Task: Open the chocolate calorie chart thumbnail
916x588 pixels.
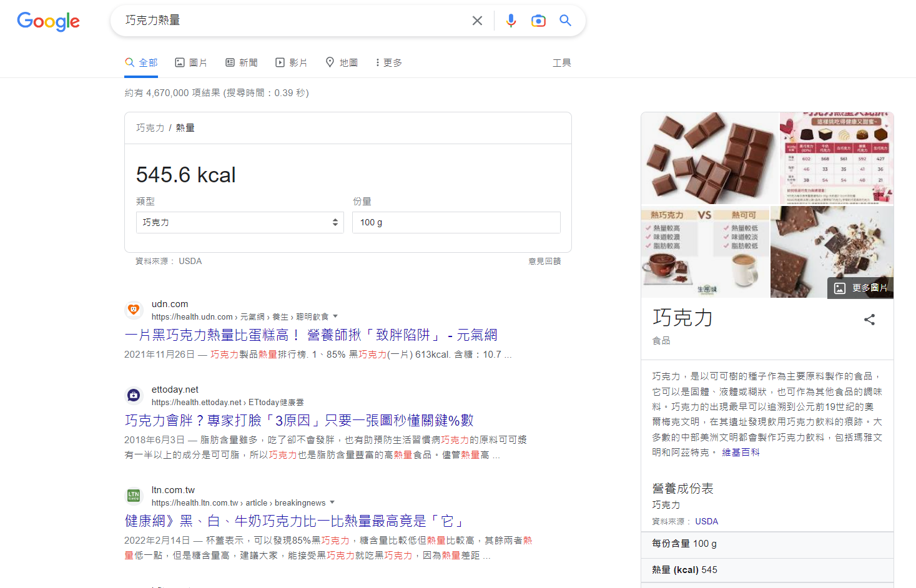Action: (837, 158)
